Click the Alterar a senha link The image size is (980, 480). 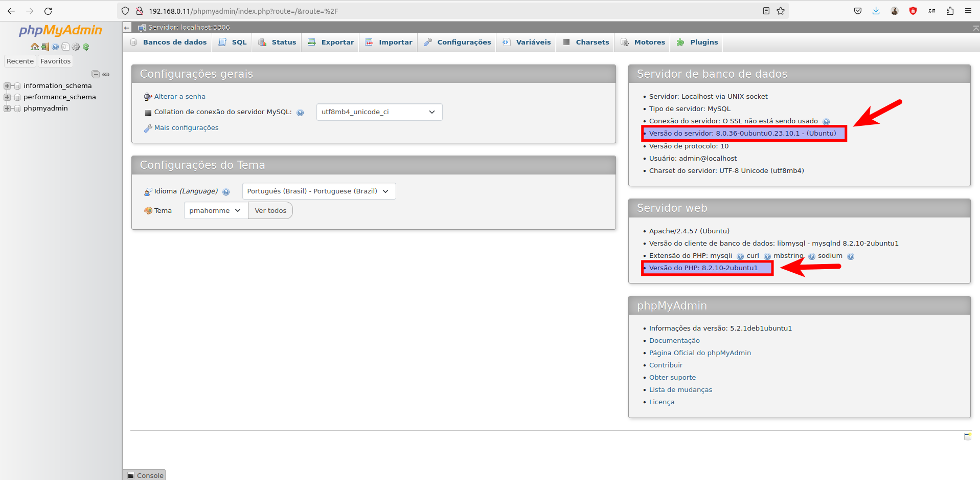[x=180, y=97]
